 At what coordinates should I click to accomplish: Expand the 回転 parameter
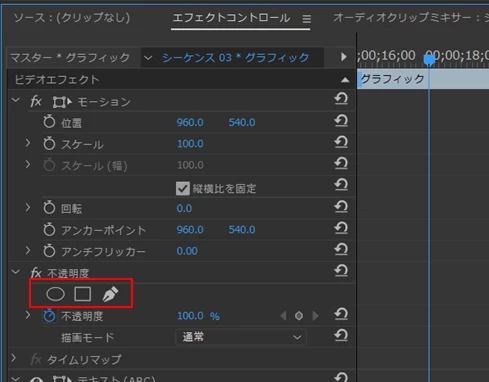(x=28, y=207)
